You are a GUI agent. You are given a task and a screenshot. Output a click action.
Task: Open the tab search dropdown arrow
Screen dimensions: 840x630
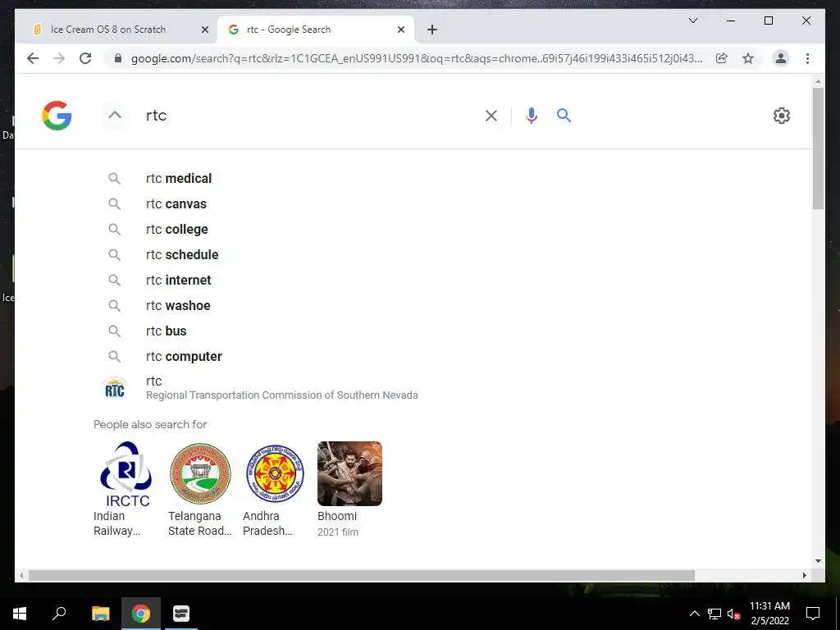coord(692,21)
